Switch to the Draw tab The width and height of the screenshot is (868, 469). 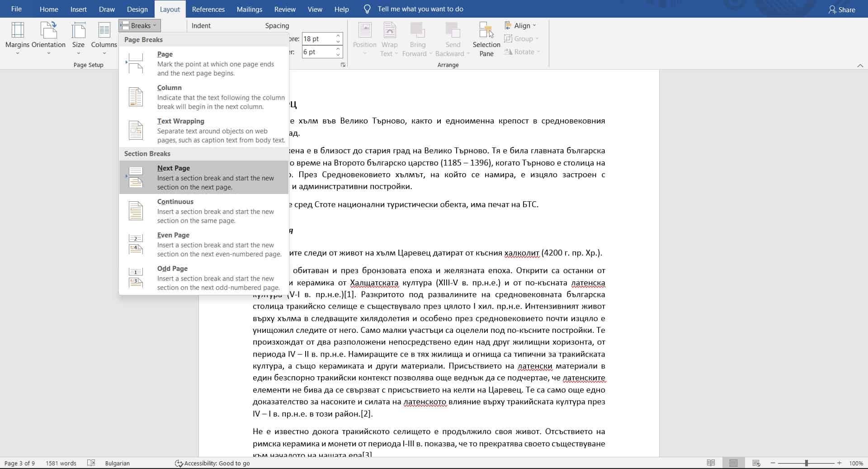click(107, 9)
